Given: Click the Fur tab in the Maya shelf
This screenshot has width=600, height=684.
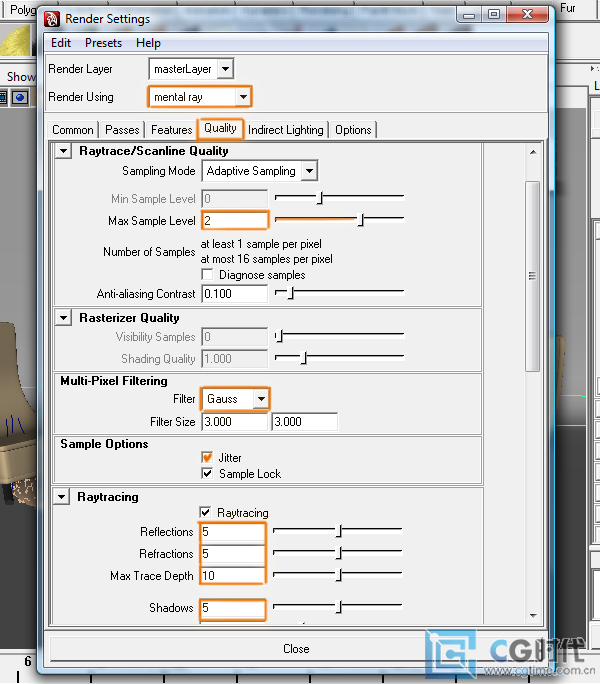Looking at the screenshot, I should [x=568, y=8].
